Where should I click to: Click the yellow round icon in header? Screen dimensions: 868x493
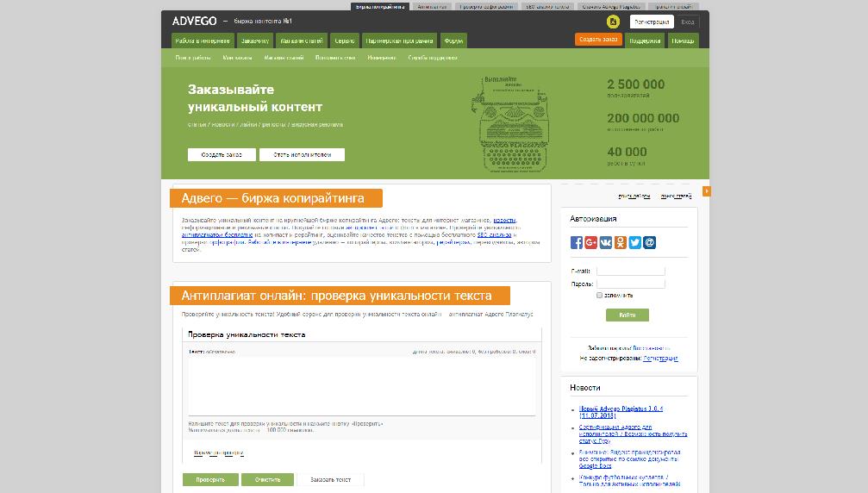(x=613, y=22)
